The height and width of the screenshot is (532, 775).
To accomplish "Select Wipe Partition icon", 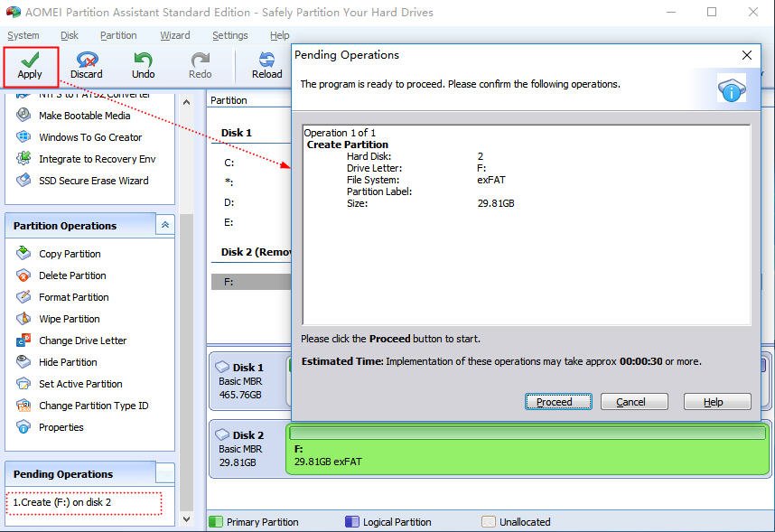I will pyautogui.click(x=23, y=319).
